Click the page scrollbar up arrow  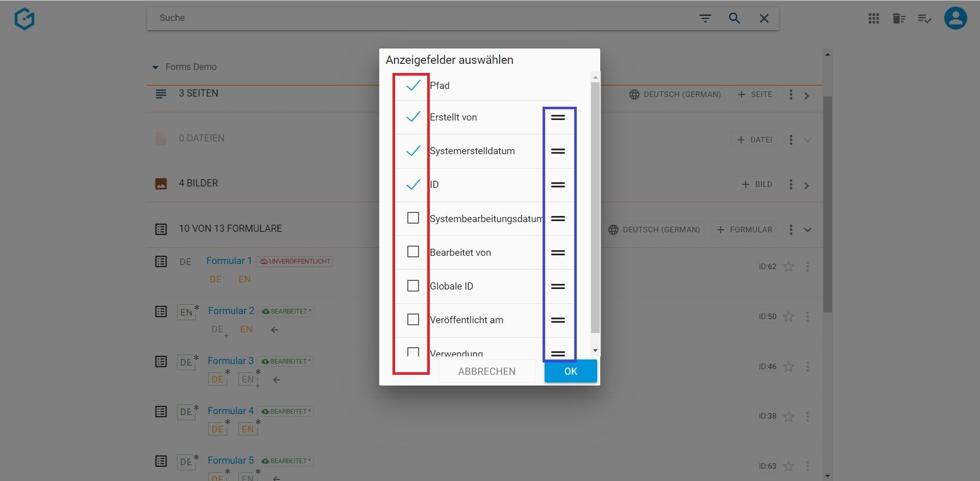click(827, 54)
